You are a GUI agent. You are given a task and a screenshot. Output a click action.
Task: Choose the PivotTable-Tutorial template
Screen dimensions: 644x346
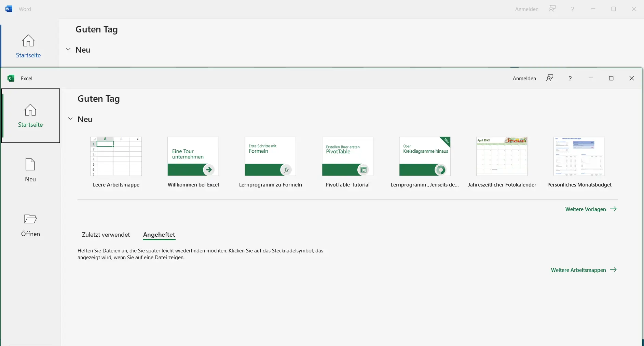point(347,156)
